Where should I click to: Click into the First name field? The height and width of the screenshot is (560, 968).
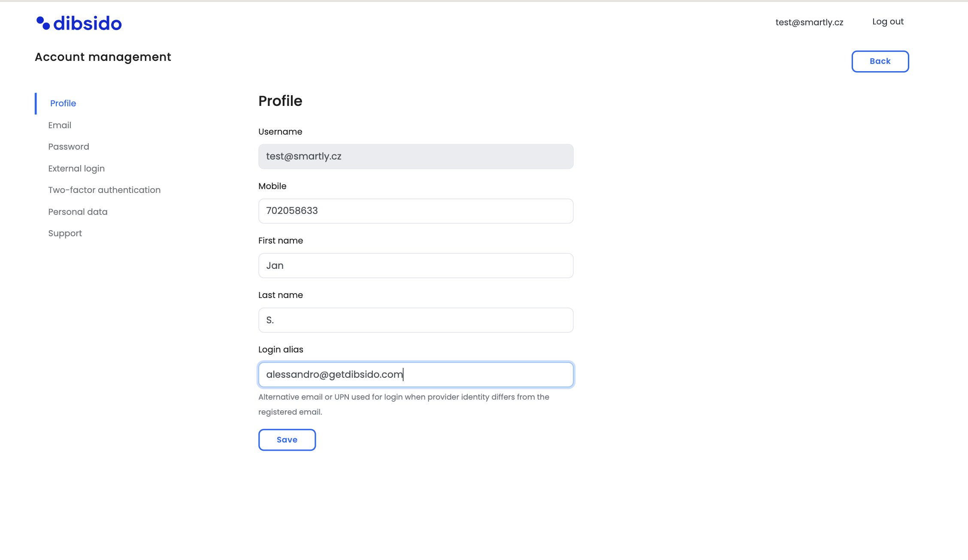pyautogui.click(x=416, y=265)
